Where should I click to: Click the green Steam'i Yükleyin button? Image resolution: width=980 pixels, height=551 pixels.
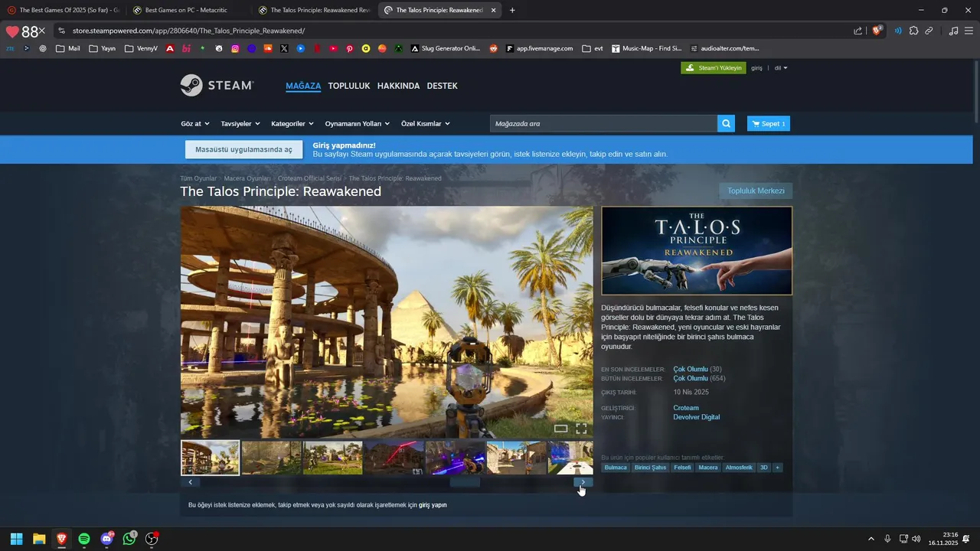click(713, 67)
